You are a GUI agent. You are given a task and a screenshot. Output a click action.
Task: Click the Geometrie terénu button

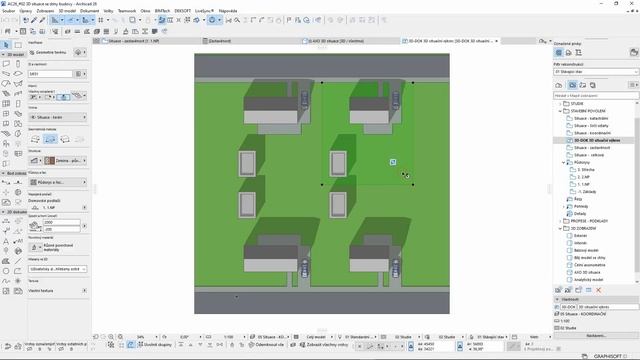coord(51,52)
